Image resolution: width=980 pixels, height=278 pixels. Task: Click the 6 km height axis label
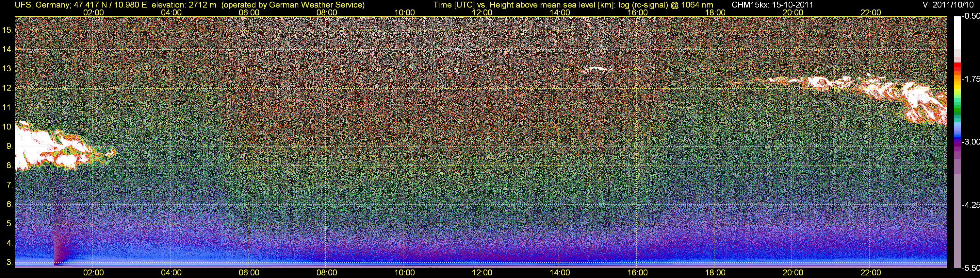(x=9, y=204)
